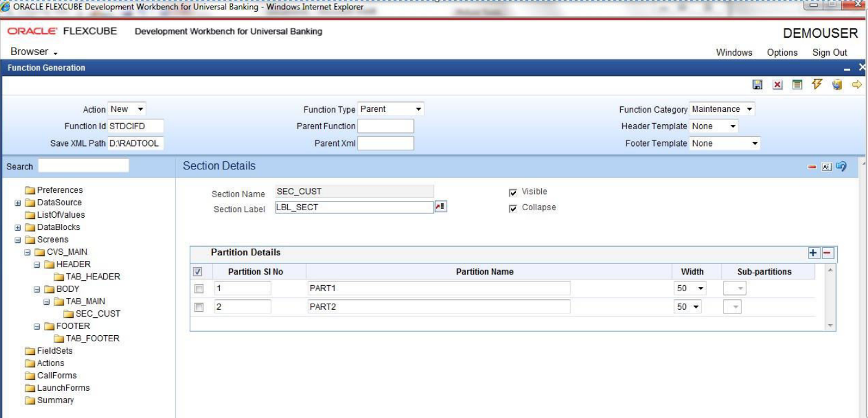
Task: Click the Parent Function input field
Action: (x=386, y=126)
